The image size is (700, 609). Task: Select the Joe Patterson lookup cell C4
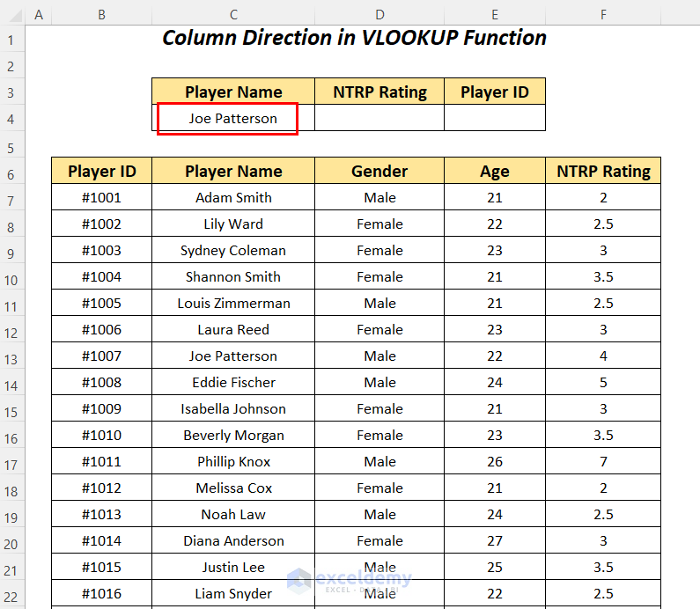tap(233, 118)
